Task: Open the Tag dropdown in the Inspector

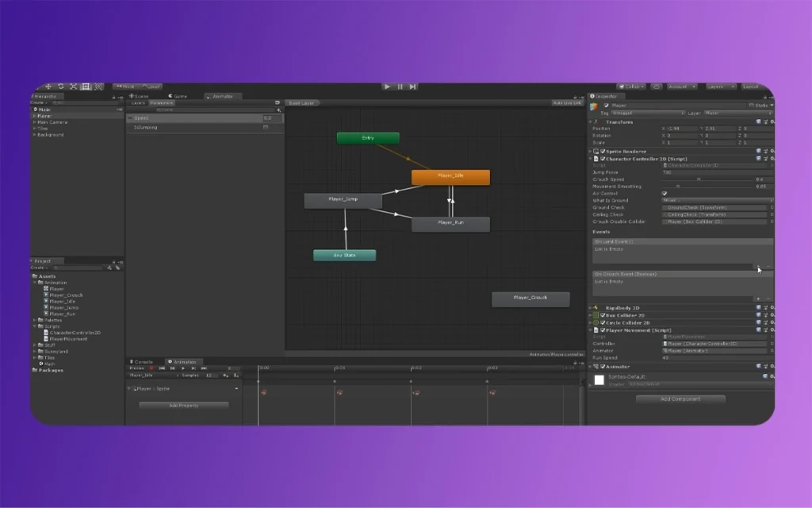Action: click(x=646, y=113)
